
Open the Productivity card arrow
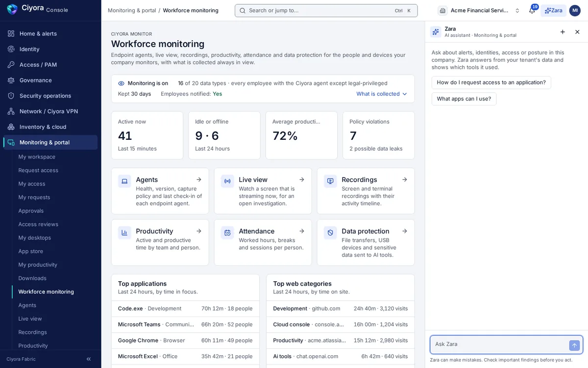click(198, 231)
